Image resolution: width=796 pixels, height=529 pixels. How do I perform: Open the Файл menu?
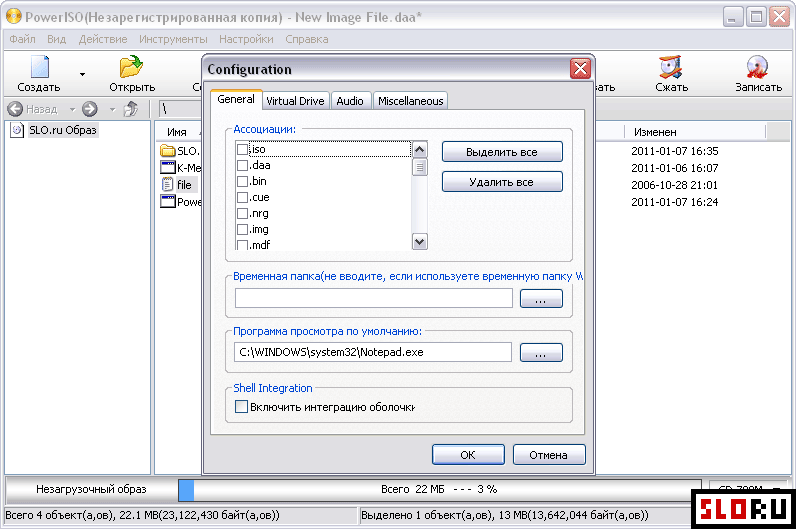click(x=22, y=39)
